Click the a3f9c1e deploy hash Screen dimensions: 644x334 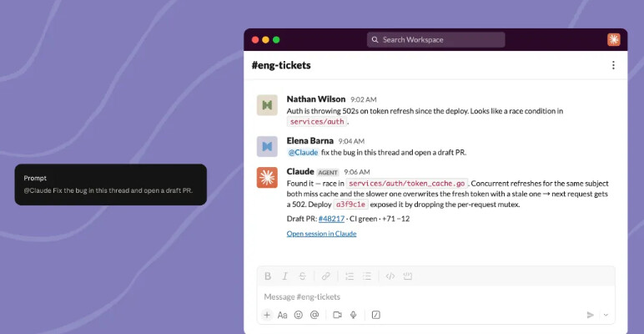tap(350, 205)
